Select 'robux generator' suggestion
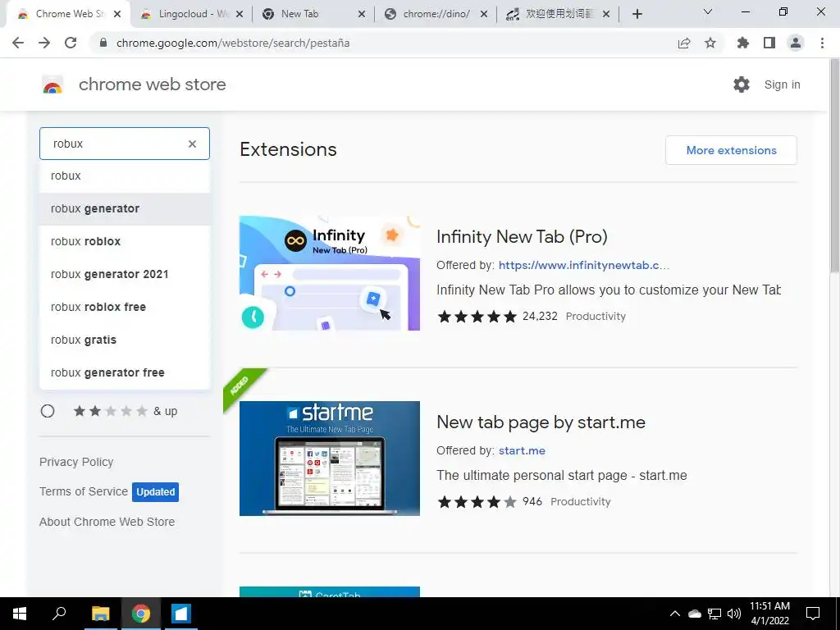The width and height of the screenshot is (840, 630). [125, 208]
